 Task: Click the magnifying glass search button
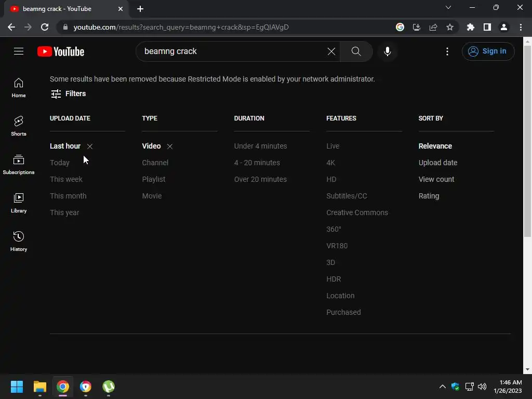tap(356, 51)
